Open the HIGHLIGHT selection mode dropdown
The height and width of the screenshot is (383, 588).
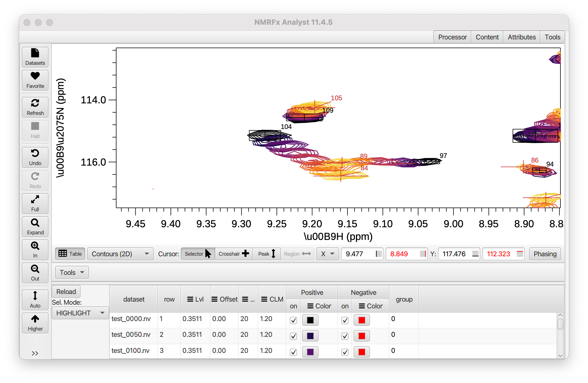coord(80,313)
